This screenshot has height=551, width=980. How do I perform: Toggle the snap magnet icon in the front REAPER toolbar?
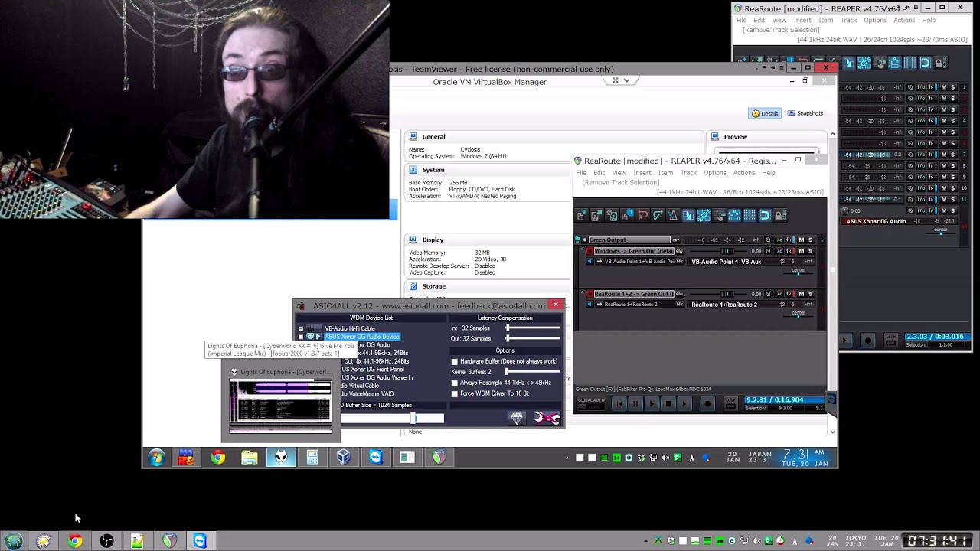[x=765, y=216]
